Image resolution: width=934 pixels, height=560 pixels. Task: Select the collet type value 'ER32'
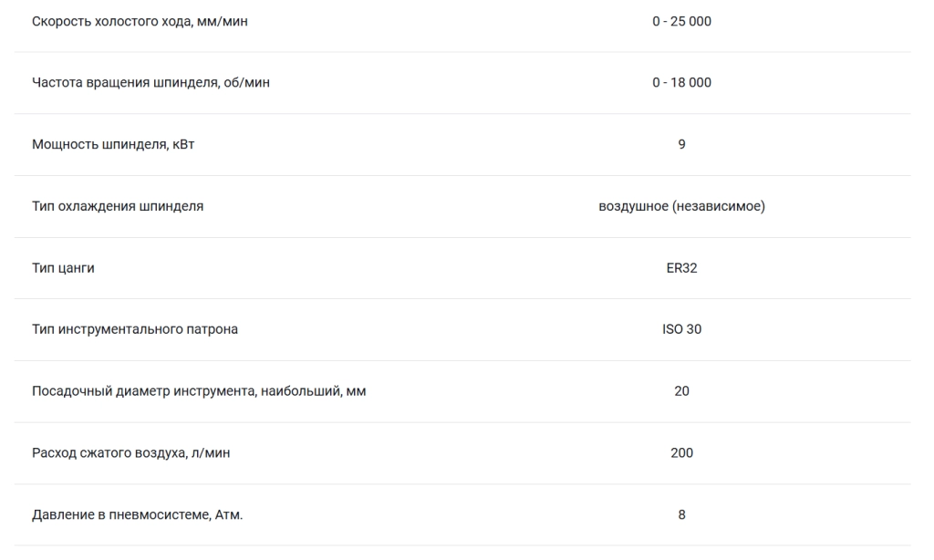click(681, 268)
